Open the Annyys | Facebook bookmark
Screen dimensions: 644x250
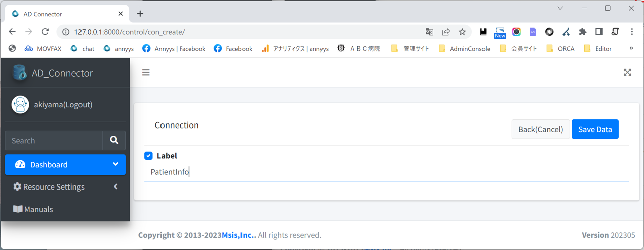click(174, 49)
